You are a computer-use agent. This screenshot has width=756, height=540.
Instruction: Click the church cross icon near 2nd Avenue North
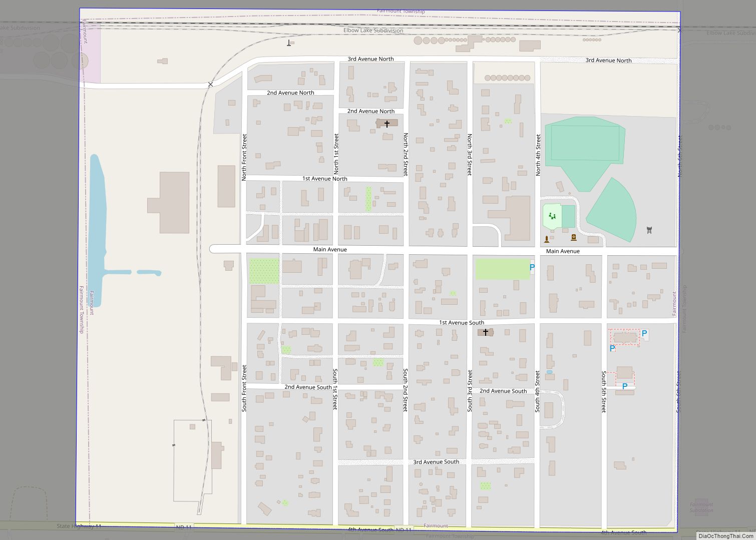[387, 124]
